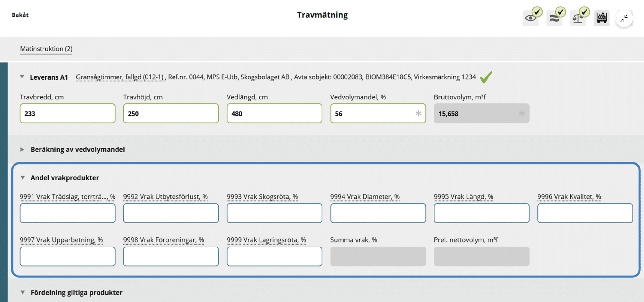Open the Mätinstruktion (2) tab
Screen dimensions: 644x302
(x=46, y=48)
